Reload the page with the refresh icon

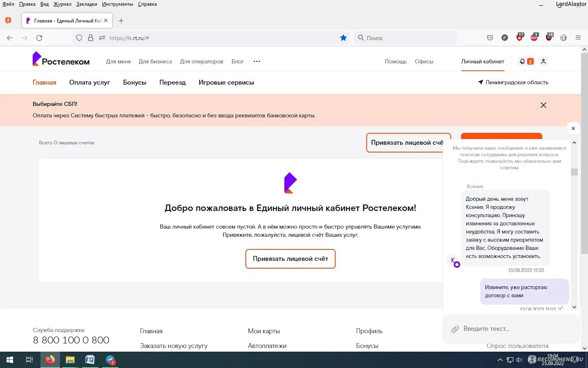[x=39, y=38]
